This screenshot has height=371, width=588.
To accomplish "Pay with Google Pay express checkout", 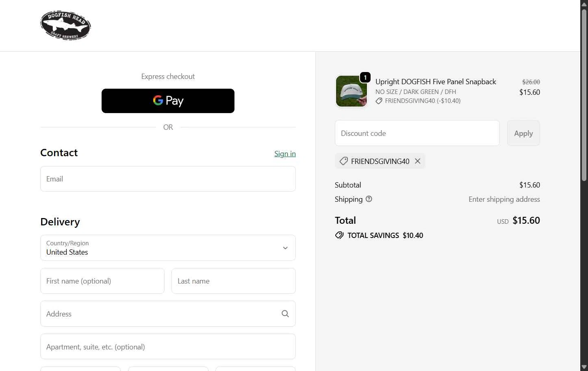I will 168,101.
